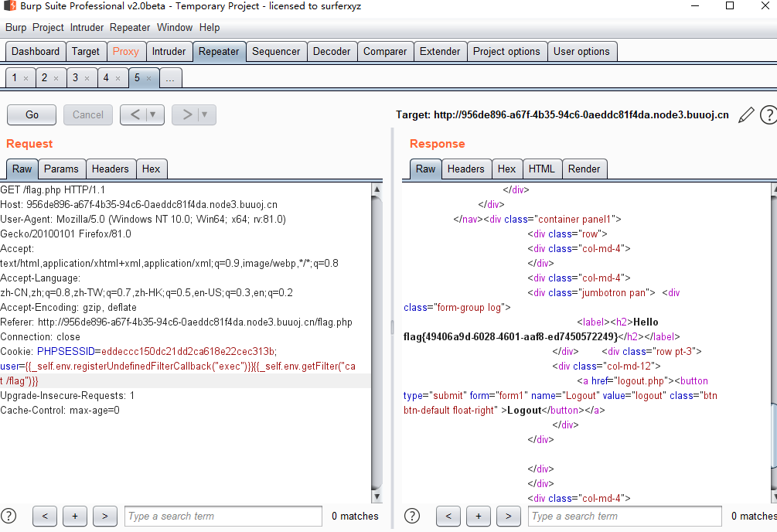Viewport: 777px width, 532px height.
Task: Switch to the Intruder tool tab
Action: [x=169, y=52]
